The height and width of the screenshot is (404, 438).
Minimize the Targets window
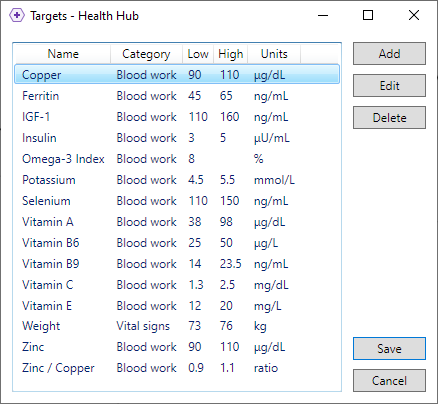tap(323, 15)
